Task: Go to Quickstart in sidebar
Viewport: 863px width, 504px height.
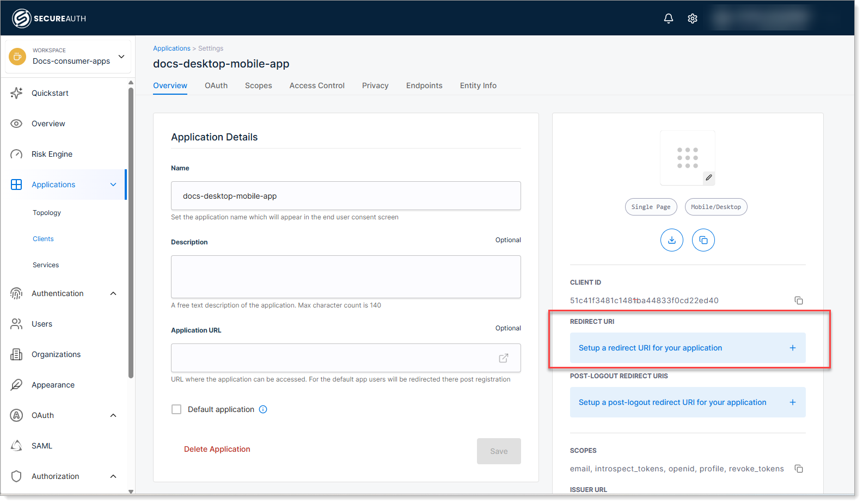Action: tap(50, 93)
